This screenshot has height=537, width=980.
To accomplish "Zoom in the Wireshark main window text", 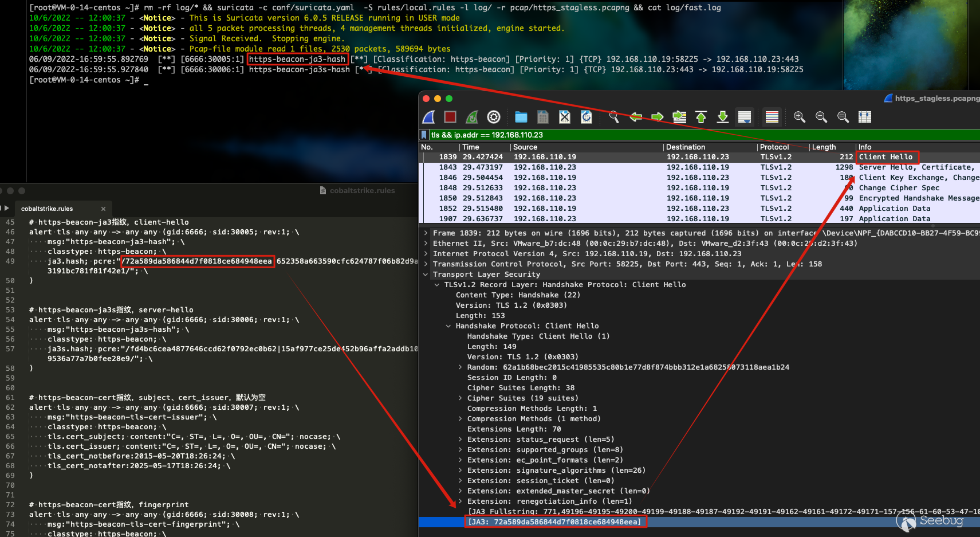I will [x=800, y=117].
